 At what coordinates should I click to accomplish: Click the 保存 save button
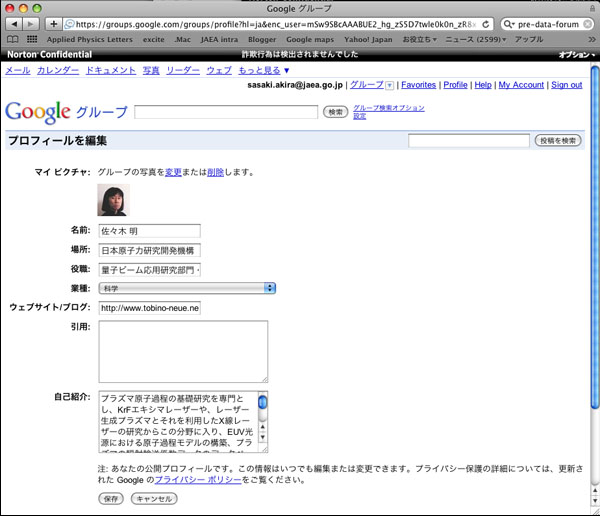(x=111, y=499)
